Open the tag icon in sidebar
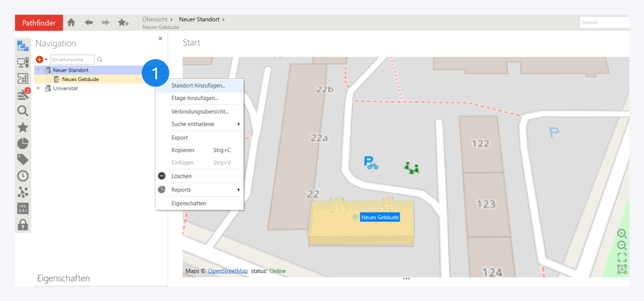This screenshot has width=644, height=301. tap(23, 159)
